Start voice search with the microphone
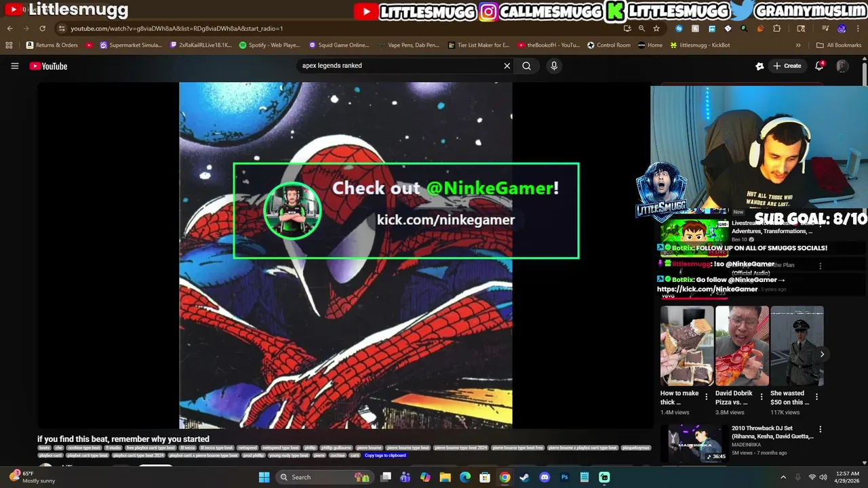 tap(554, 66)
